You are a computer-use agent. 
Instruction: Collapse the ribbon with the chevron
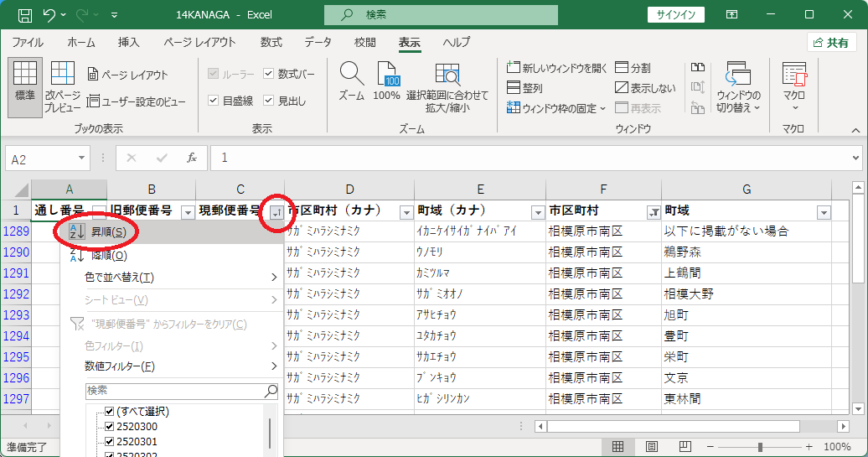tap(855, 130)
